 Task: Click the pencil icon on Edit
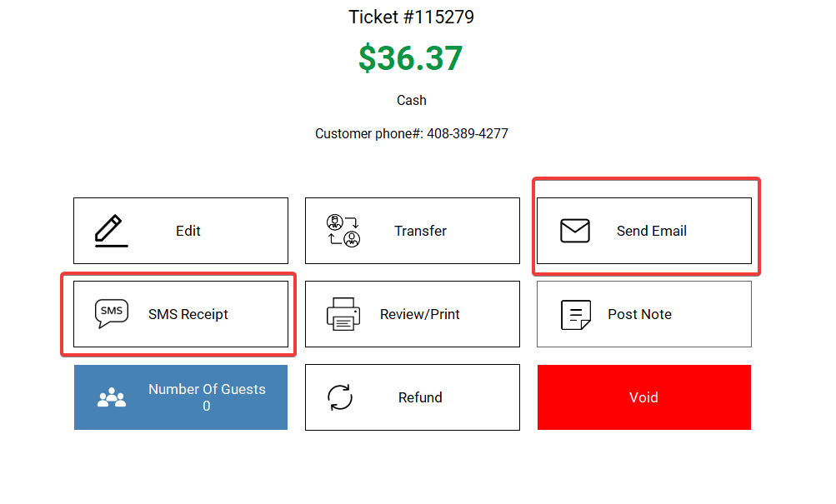(112, 231)
